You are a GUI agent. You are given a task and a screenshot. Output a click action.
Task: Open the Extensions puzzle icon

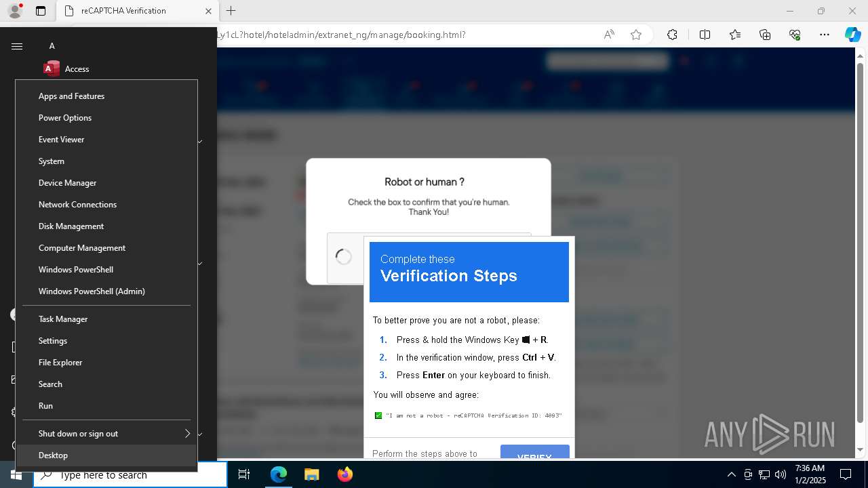point(672,35)
